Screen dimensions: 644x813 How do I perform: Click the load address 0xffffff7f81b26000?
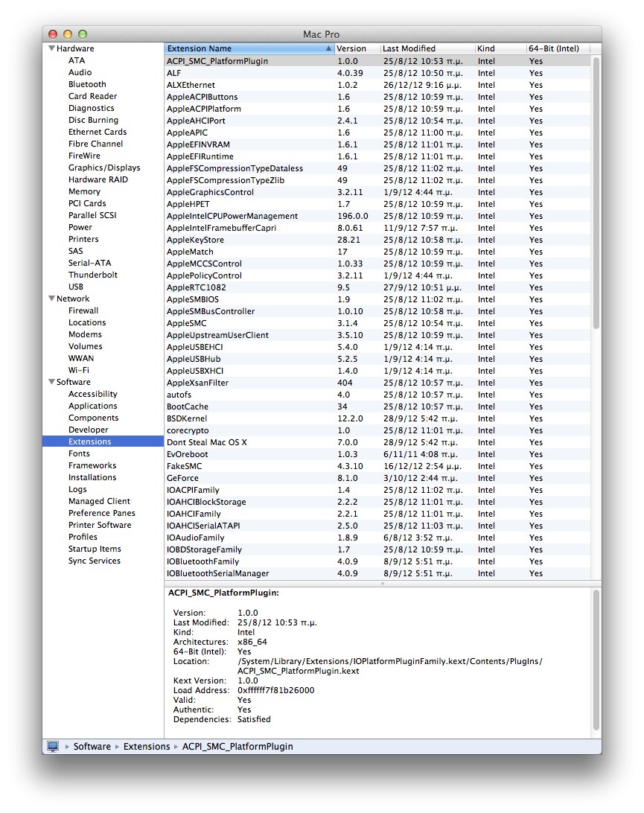(276, 690)
